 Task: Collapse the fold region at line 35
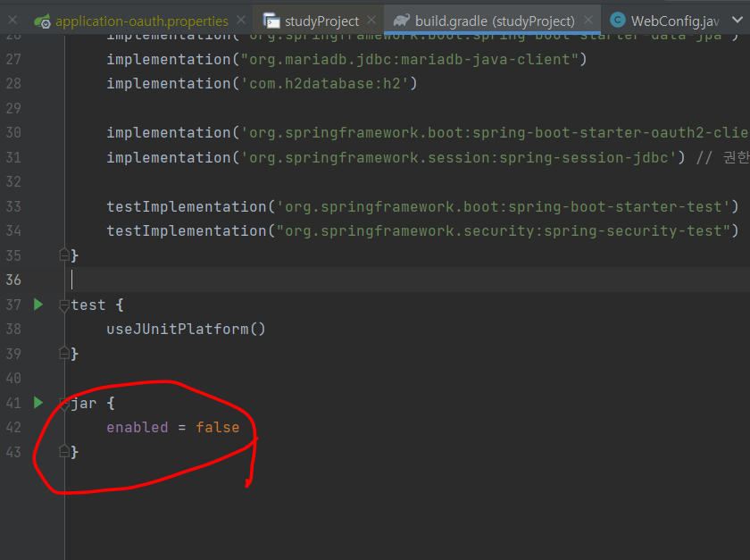coord(62,255)
